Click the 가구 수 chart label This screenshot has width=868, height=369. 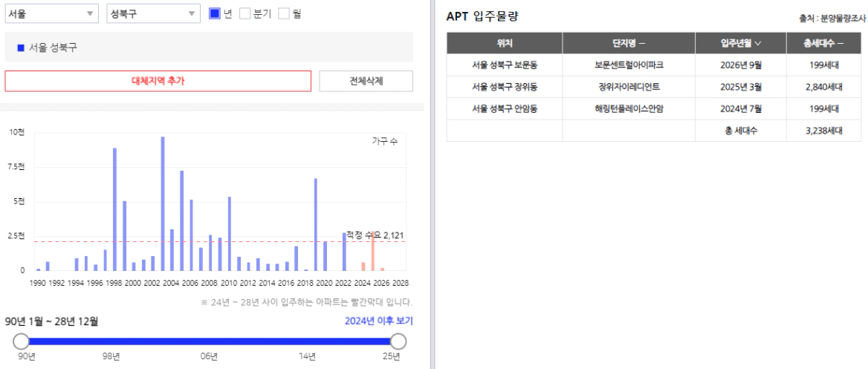point(385,142)
